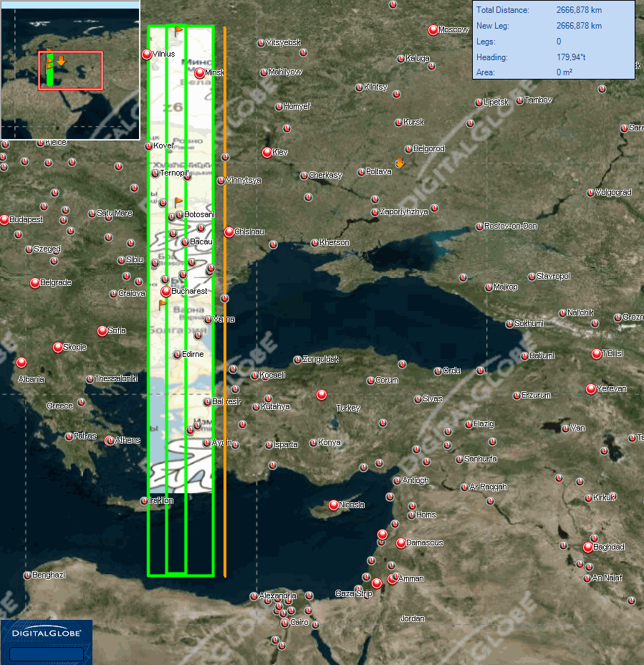
Task: Click the Yerevan red marker
Action: coord(590,389)
